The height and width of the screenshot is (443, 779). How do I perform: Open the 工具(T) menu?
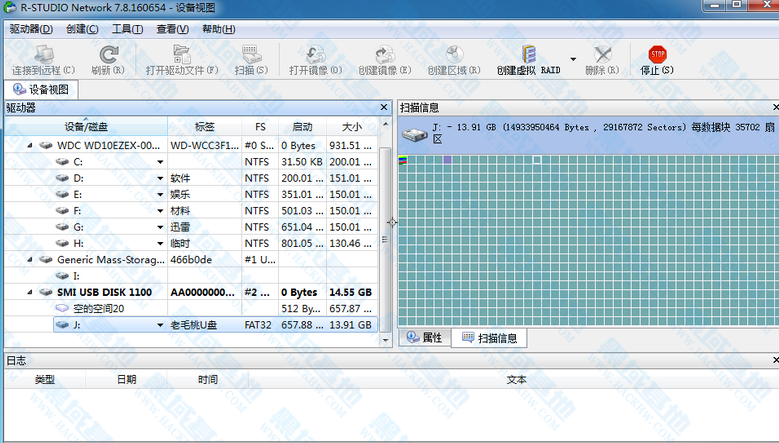[127, 29]
